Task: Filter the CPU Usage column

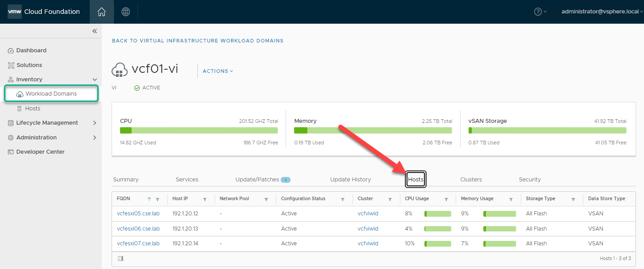Action: pos(446,199)
